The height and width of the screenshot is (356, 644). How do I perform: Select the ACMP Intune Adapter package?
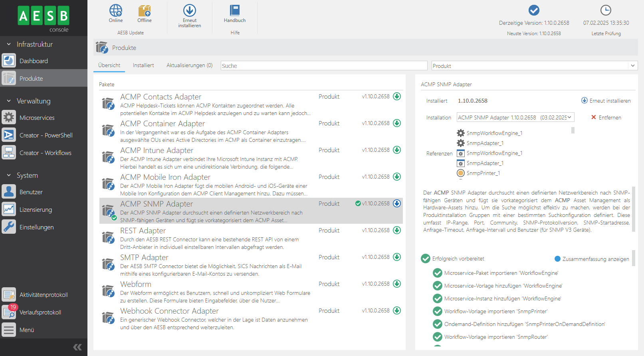251,158
